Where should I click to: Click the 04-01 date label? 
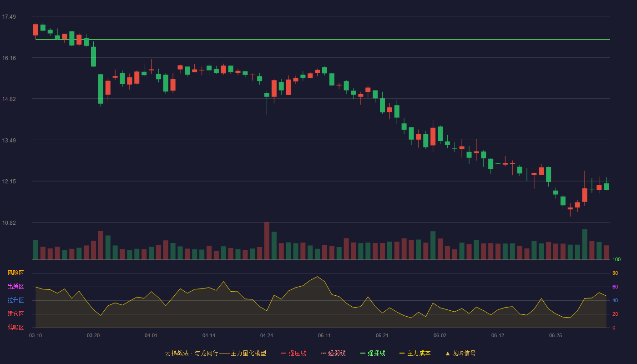(x=151, y=335)
